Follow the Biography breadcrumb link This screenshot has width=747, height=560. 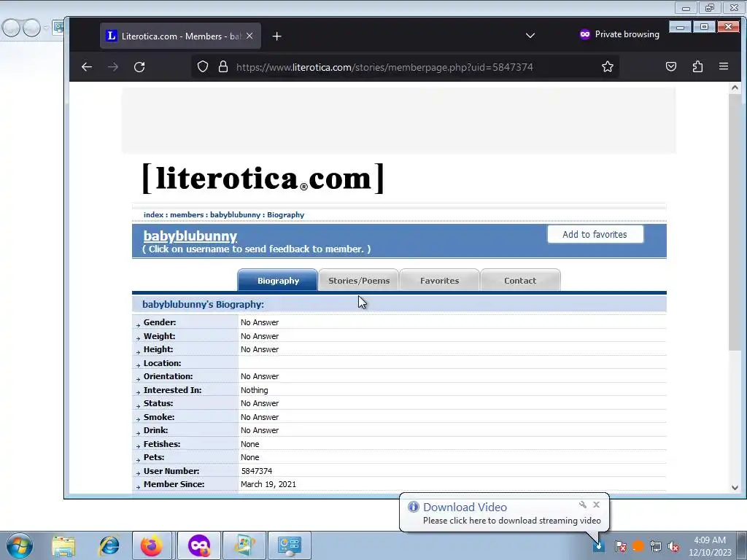(x=285, y=215)
